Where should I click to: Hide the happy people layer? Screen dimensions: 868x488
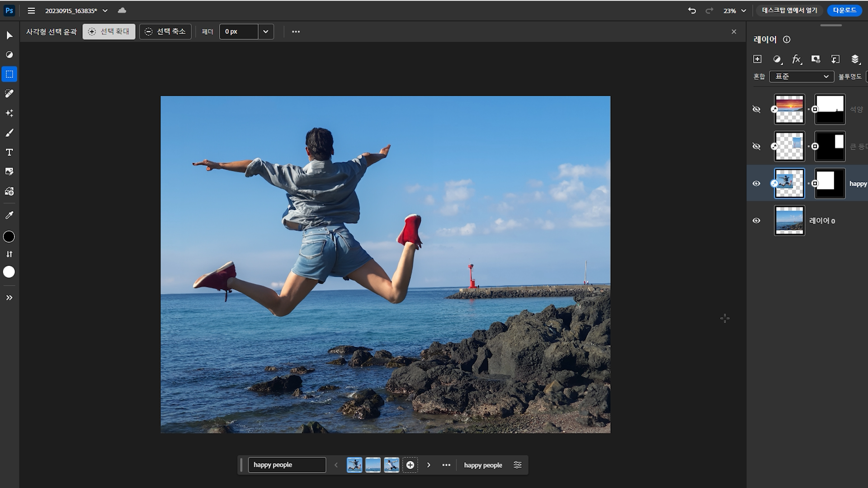coord(756,183)
